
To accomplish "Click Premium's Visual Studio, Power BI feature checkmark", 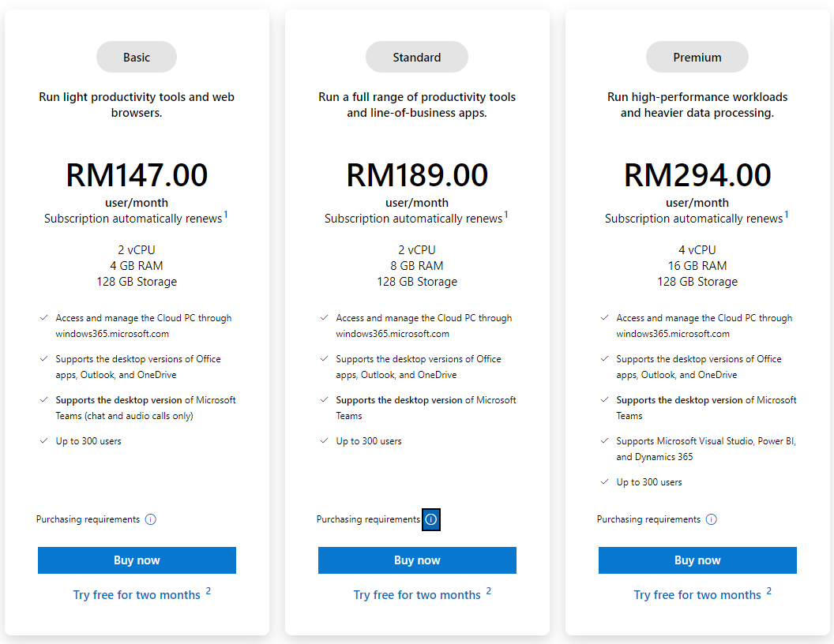I will click(604, 440).
